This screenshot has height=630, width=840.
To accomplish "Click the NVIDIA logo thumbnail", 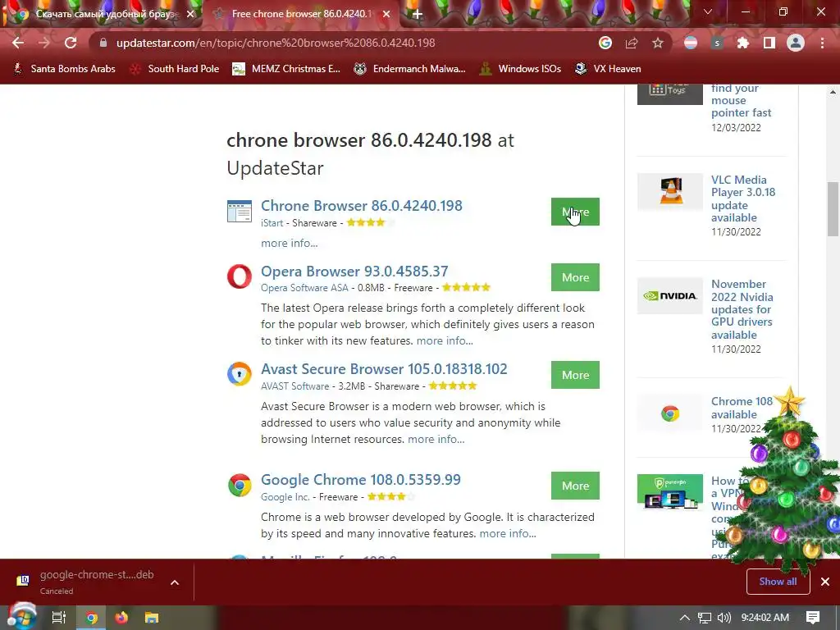I will [670, 295].
